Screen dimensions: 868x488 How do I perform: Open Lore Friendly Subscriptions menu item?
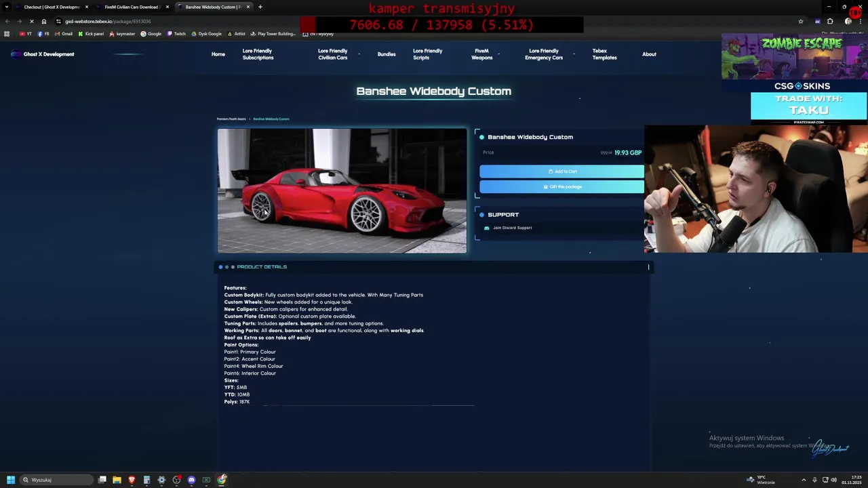[258, 54]
